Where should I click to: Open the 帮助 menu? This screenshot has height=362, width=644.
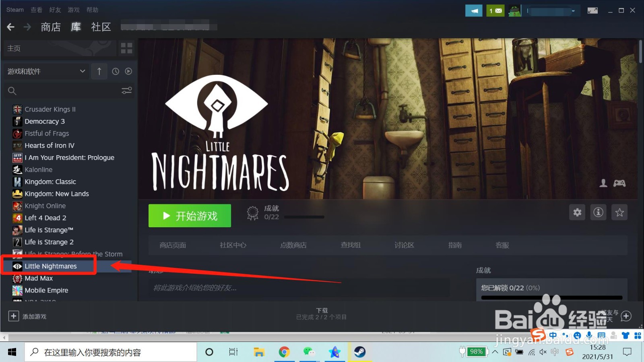pos(92,10)
